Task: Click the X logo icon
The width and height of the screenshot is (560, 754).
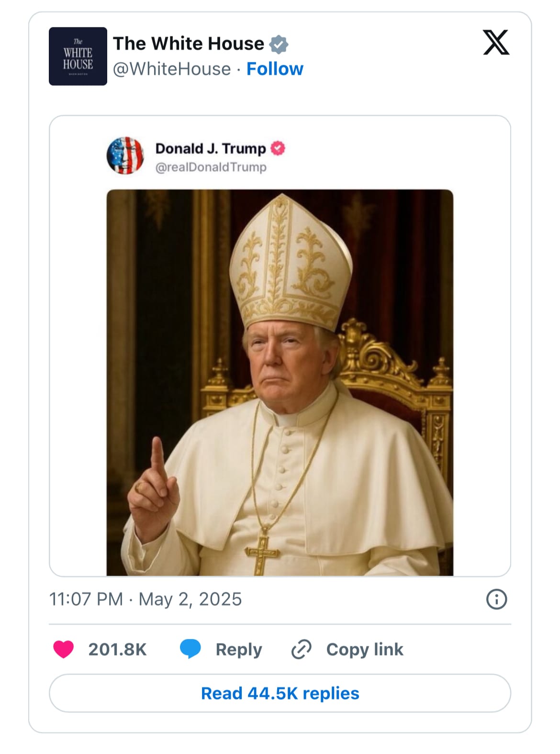Action: (x=496, y=43)
